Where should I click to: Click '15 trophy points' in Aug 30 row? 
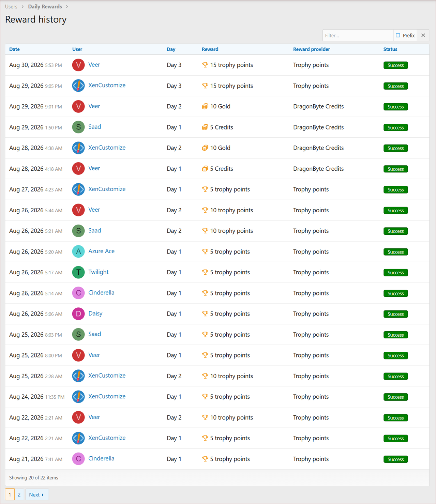pyautogui.click(x=231, y=65)
